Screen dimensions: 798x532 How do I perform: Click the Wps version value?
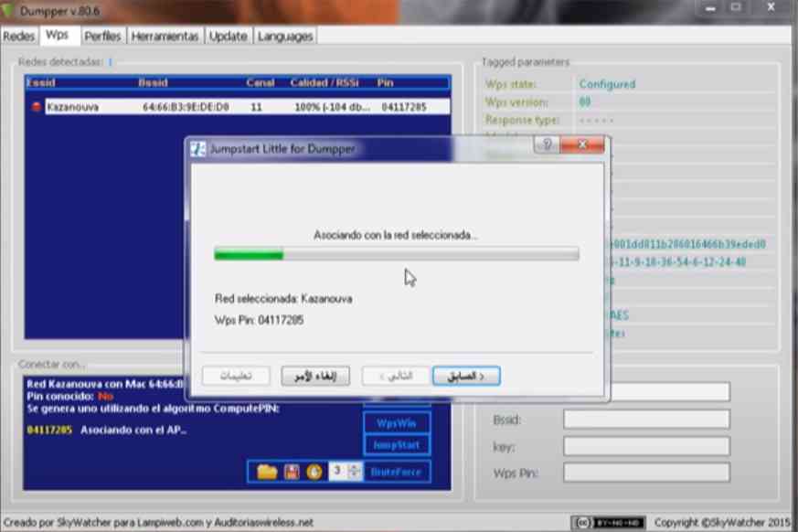tap(585, 101)
